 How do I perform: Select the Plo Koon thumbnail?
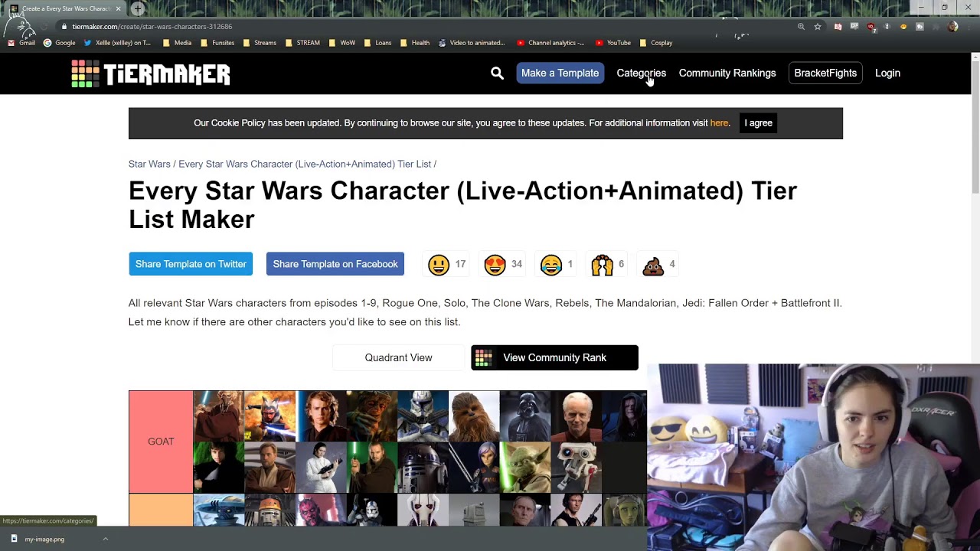coord(218,416)
